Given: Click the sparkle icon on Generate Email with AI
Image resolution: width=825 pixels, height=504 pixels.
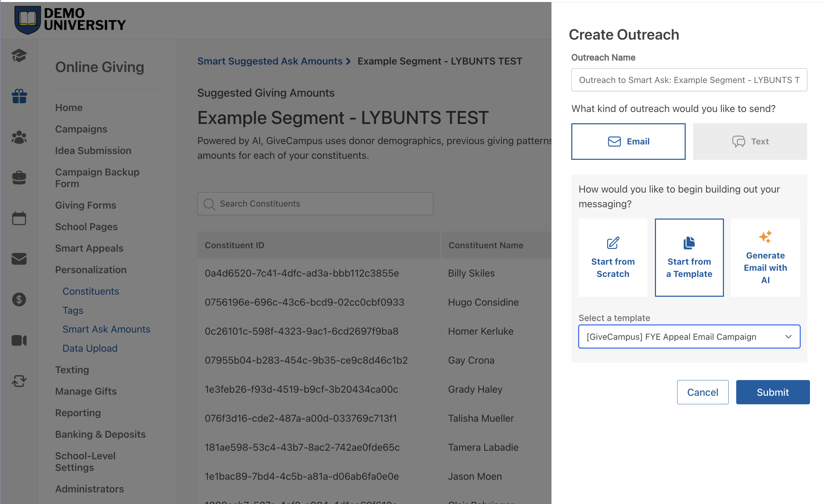Looking at the screenshot, I should click(765, 237).
